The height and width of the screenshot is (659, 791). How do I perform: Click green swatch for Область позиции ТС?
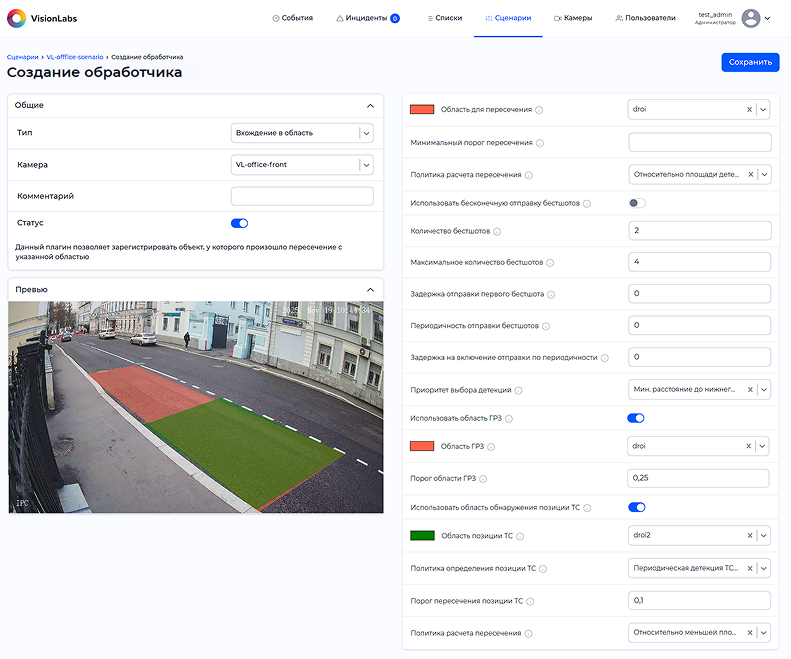[x=422, y=535]
